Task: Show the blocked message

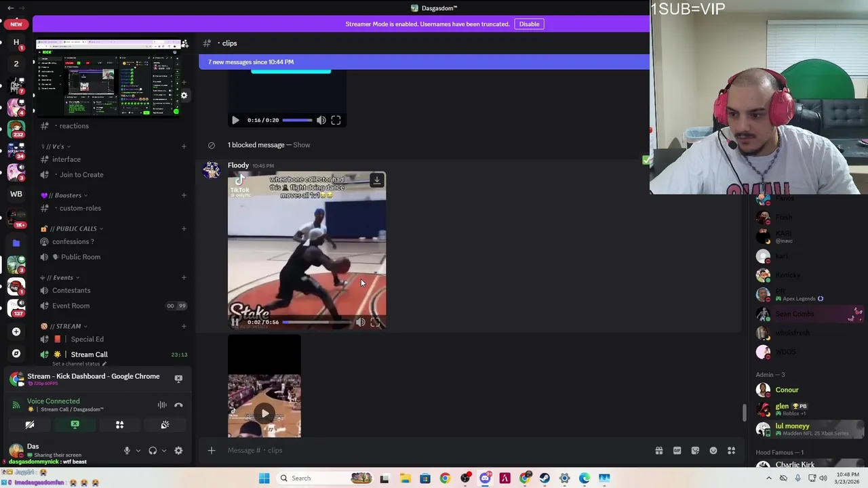Action: coord(302,145)
